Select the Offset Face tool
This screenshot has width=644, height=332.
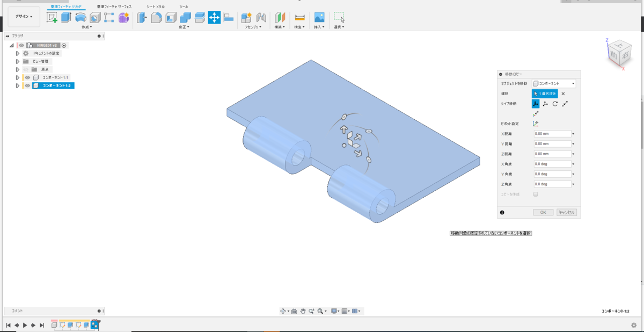200,18
